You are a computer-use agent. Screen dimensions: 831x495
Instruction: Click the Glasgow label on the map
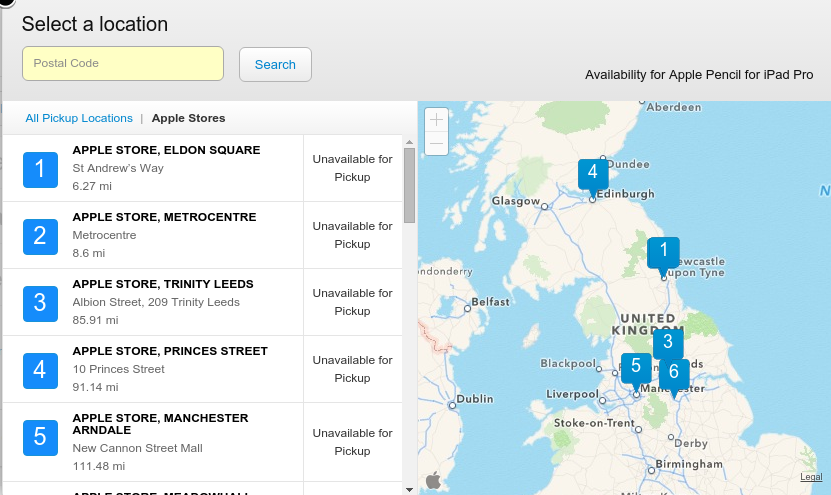[x=516, y=201]
